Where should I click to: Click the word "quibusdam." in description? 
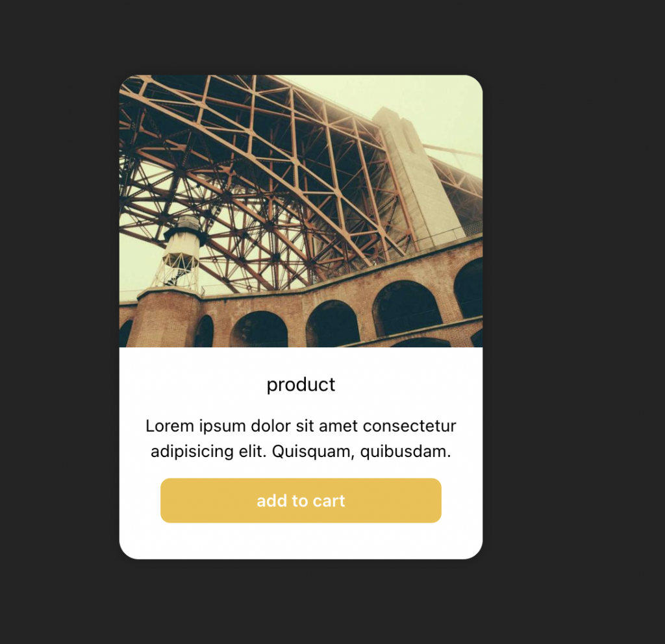tap(405, 451)
